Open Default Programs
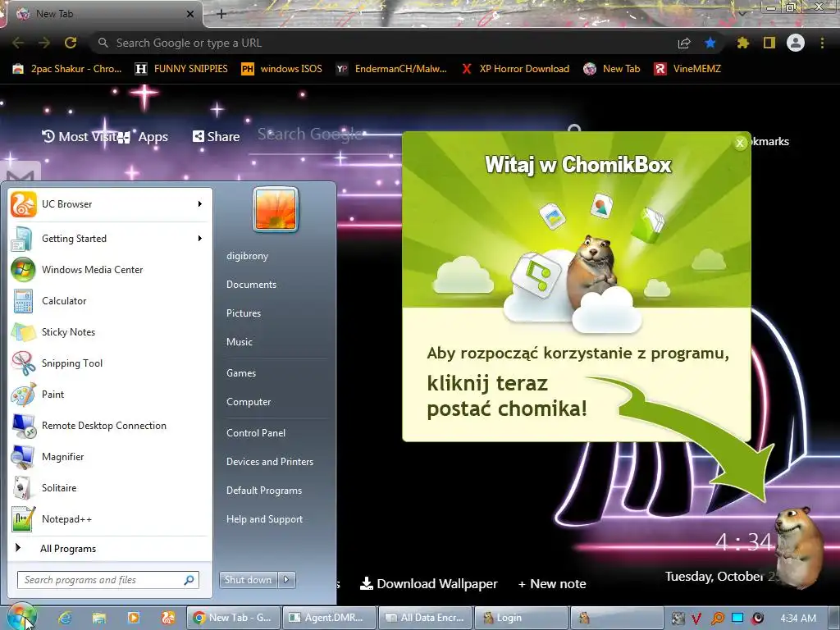The width and height of the screenshot is (840, 630). pyautogui.click(x=263, y=491)
